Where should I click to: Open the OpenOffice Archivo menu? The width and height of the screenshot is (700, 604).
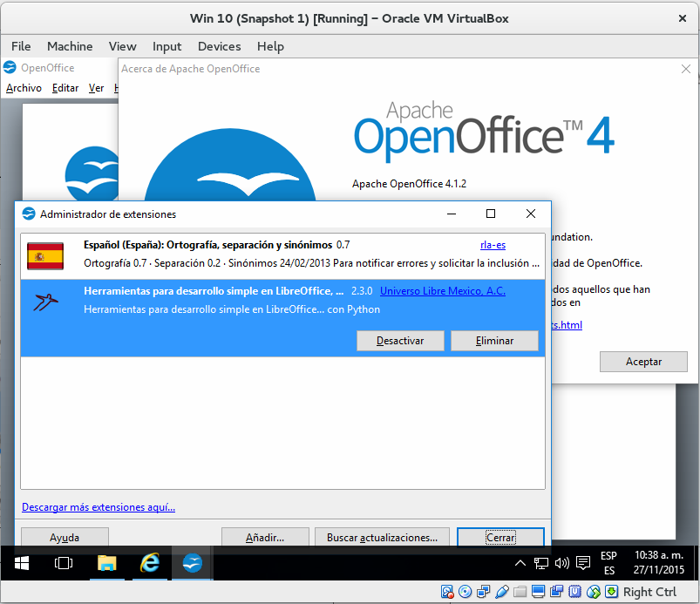pos(24,88)
